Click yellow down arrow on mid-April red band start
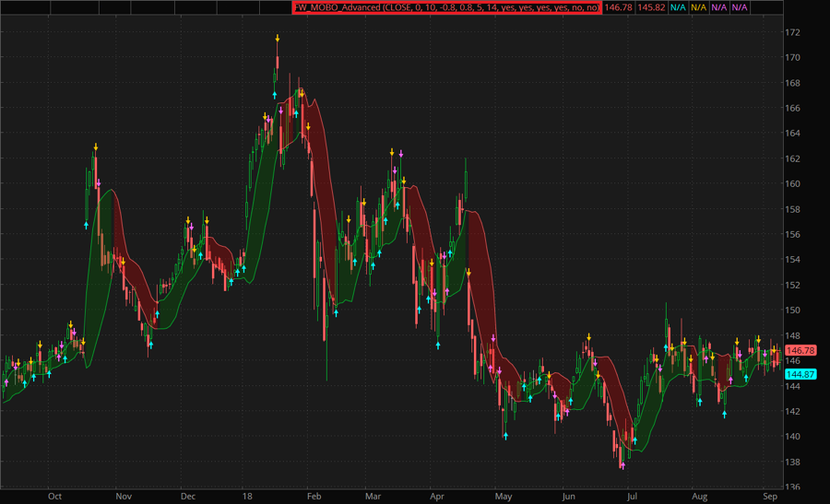 pyautogui.click(x=468, y=272)
